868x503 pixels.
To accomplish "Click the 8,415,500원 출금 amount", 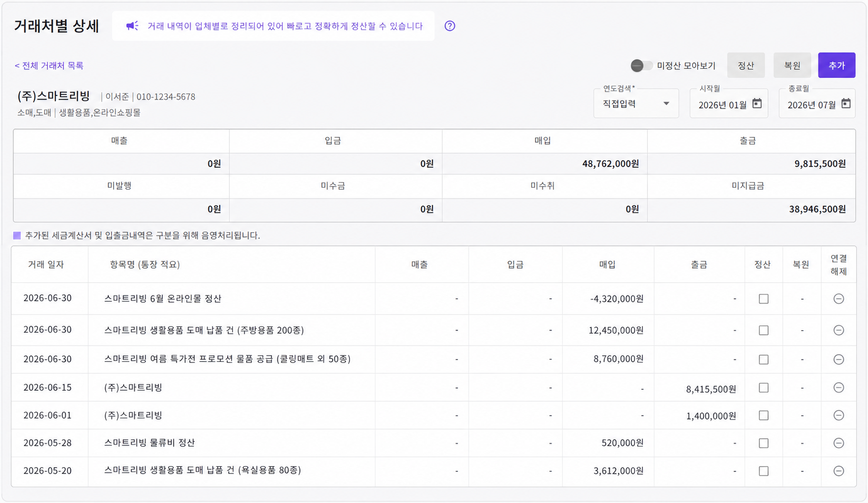I will point(711,389).
